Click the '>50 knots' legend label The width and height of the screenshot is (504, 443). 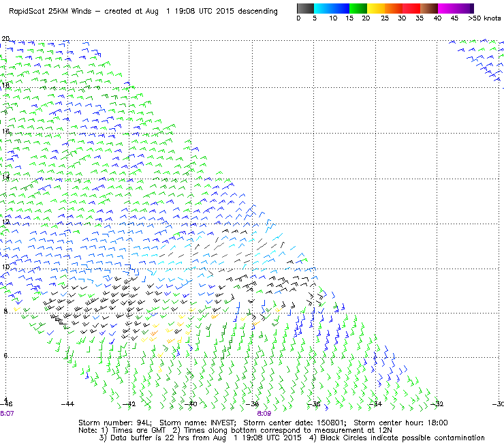click(484, 18)
